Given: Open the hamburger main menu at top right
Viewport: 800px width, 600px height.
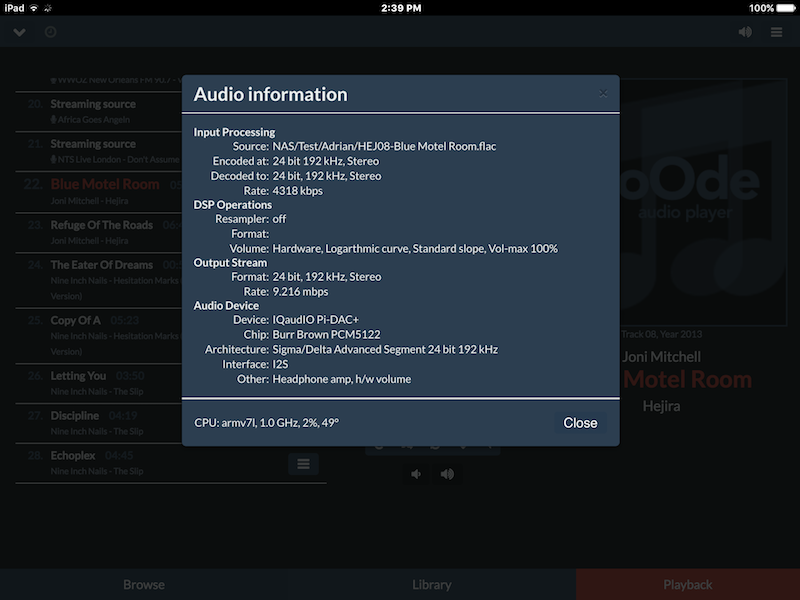Looking at the screenshot, I should click(777, 32).
